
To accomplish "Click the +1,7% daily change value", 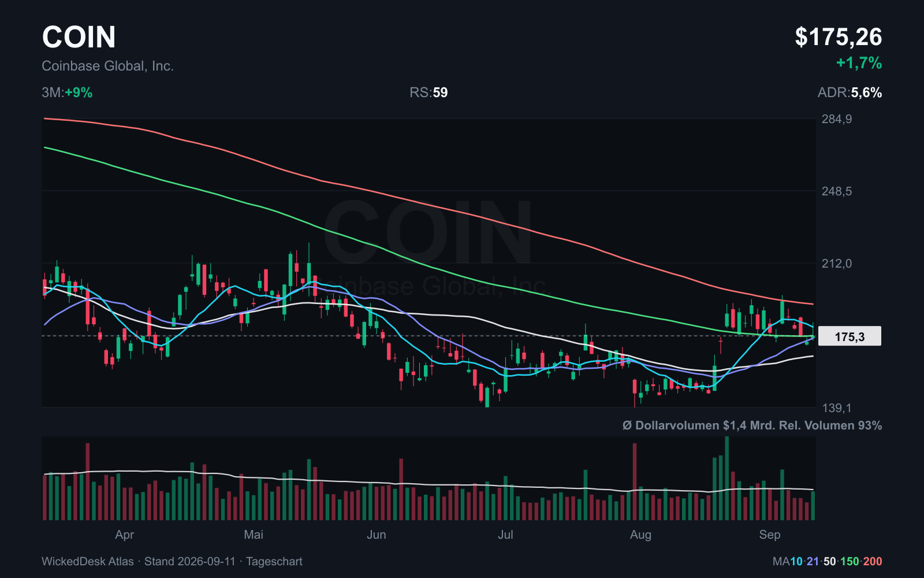I will pos(859,63).
